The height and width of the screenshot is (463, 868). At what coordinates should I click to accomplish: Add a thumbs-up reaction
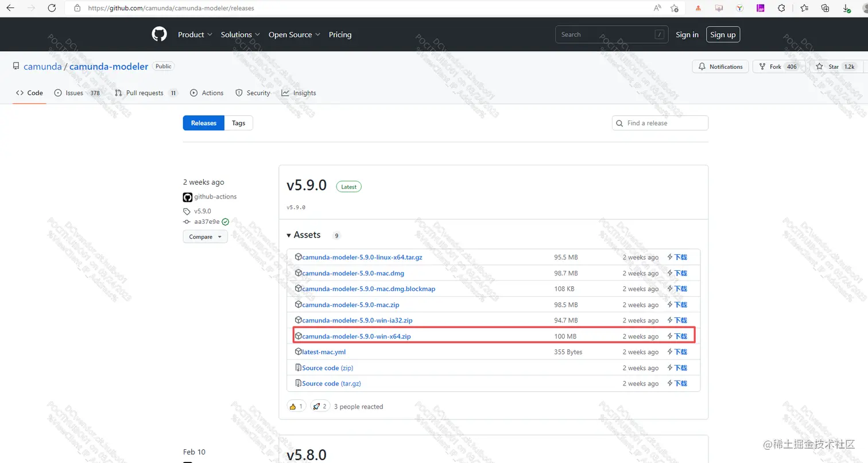296,406
